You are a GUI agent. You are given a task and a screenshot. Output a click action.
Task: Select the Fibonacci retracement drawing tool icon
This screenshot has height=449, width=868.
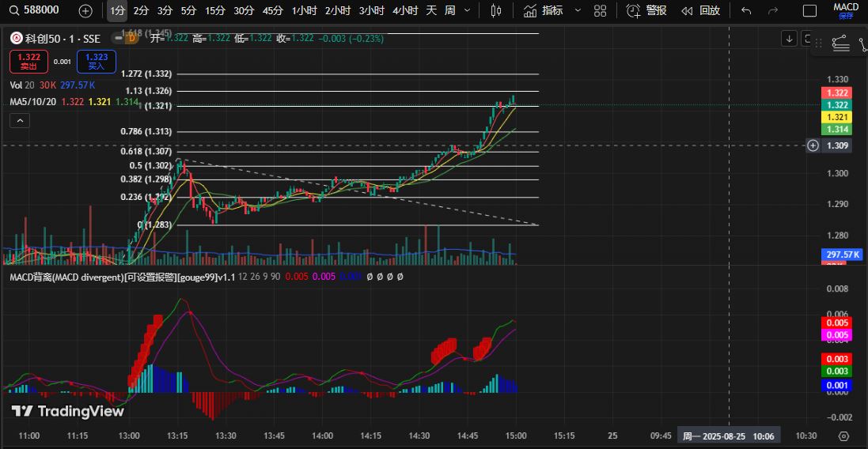(840, 44)
